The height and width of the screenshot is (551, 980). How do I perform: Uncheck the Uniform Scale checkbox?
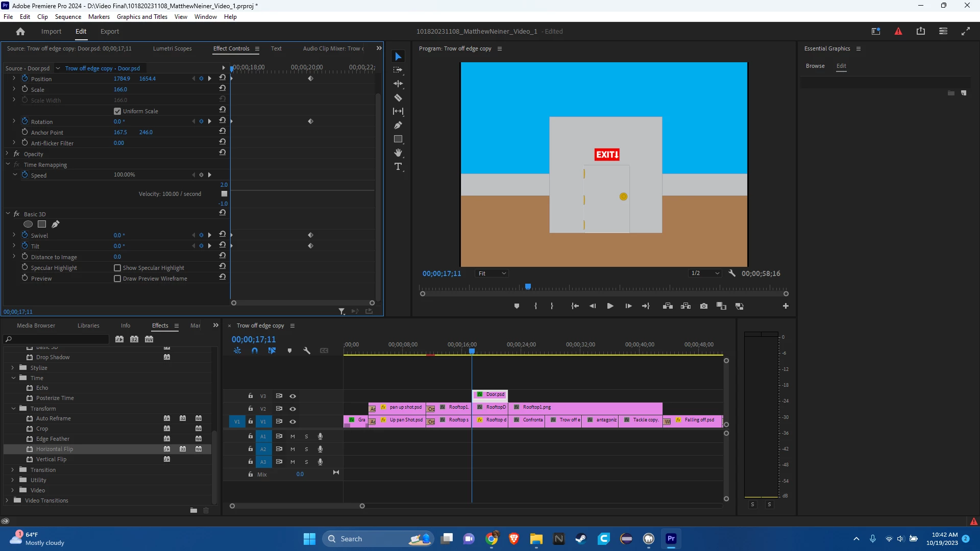tap(117, 111)
